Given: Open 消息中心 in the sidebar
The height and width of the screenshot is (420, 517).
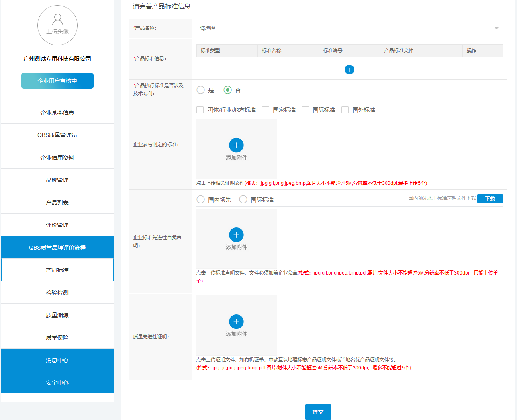Looking at the screenshot, I should (x=57, y=360).
